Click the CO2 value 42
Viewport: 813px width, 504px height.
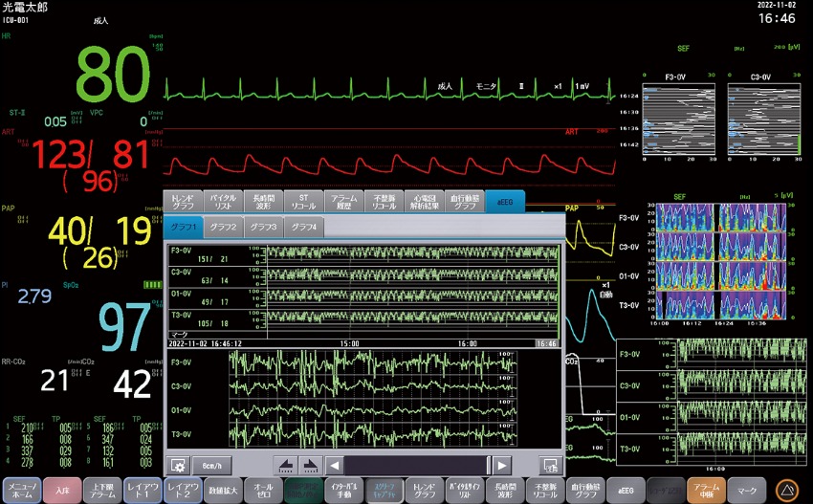(x=132, y=384)
